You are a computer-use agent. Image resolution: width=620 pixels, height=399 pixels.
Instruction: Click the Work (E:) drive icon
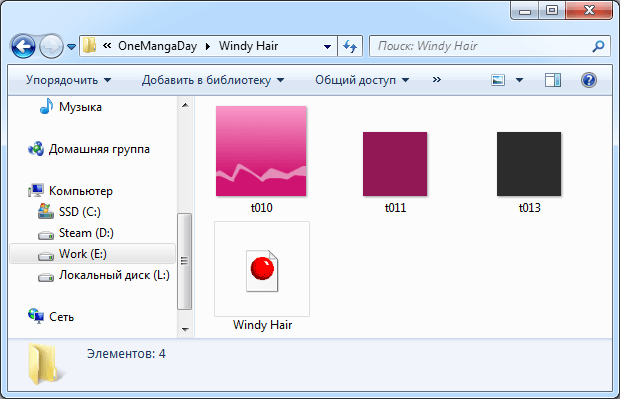(46, 256)
